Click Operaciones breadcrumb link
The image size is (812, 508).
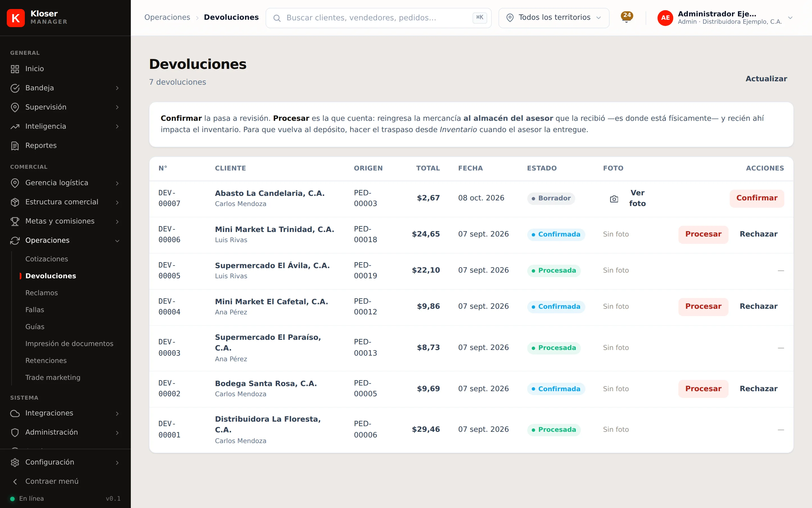click(x=167, y=17)
